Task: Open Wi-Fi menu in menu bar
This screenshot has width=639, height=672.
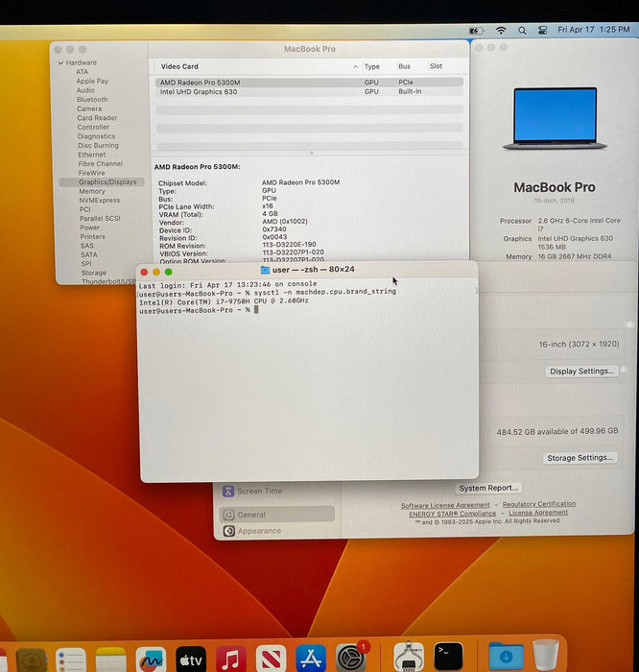Action: coord(501,31)
